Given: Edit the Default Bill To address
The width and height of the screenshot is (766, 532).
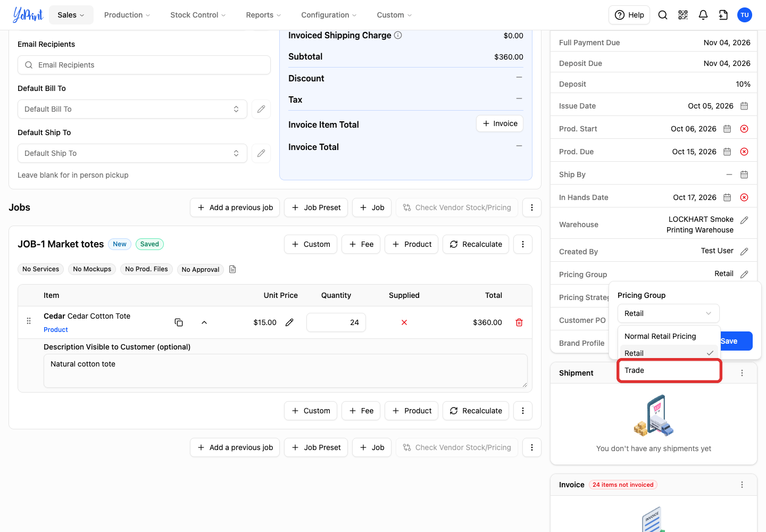Looking at the screenshot, I should [261, 109].
